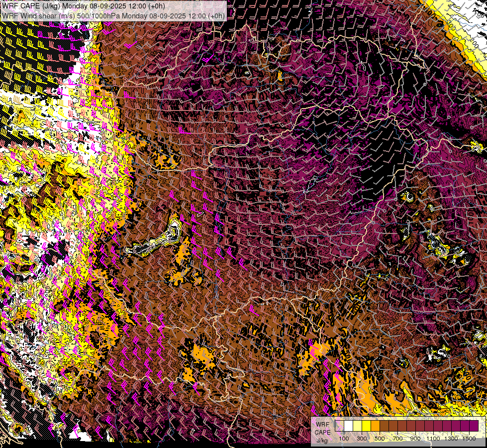Screen dimensions: 487x448
Task: Click the legend value 1100
Action: point(433,439)
